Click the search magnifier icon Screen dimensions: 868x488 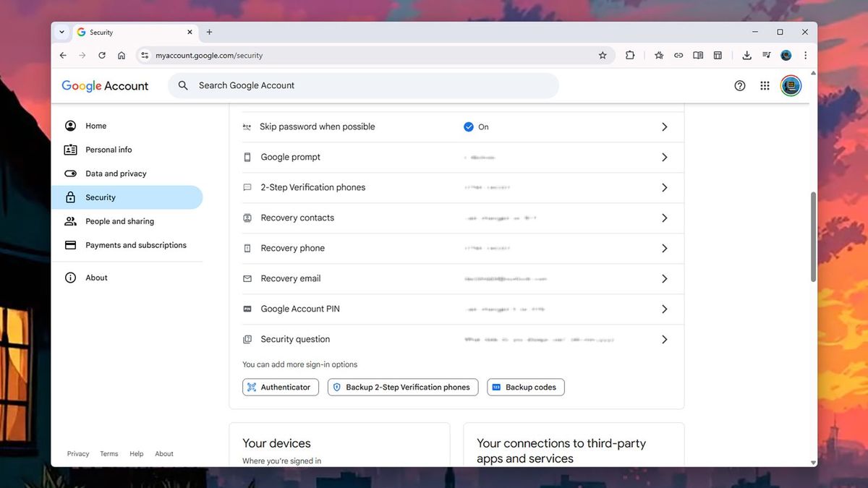tap(184, 85)
